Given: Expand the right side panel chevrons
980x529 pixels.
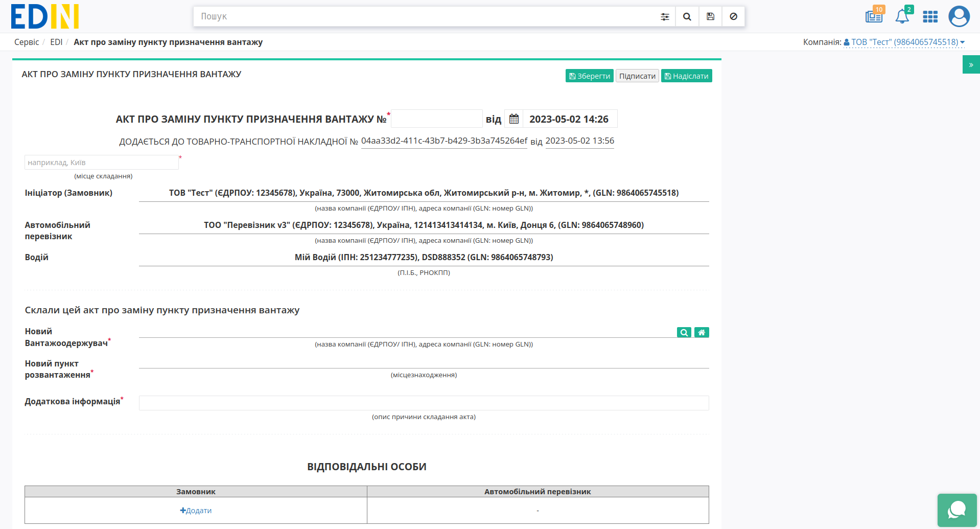Looking at the screenshot, I should (x=971, y=64).
